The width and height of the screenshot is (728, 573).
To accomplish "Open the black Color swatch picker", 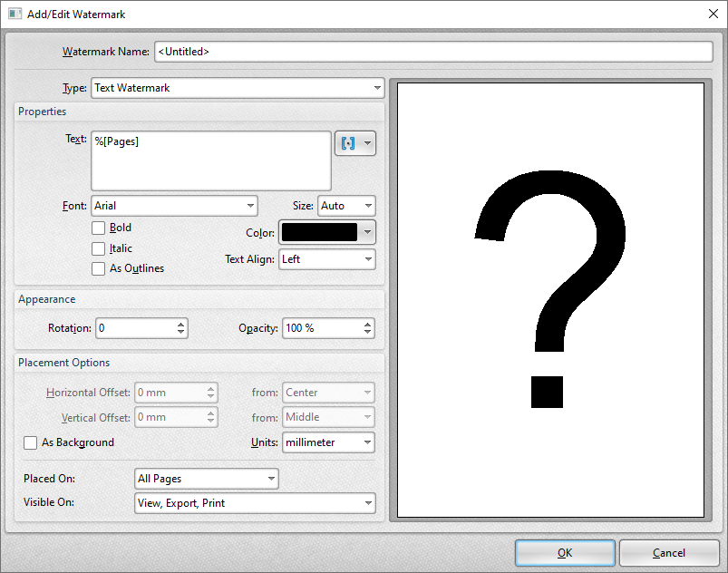I will coord(326,232).
